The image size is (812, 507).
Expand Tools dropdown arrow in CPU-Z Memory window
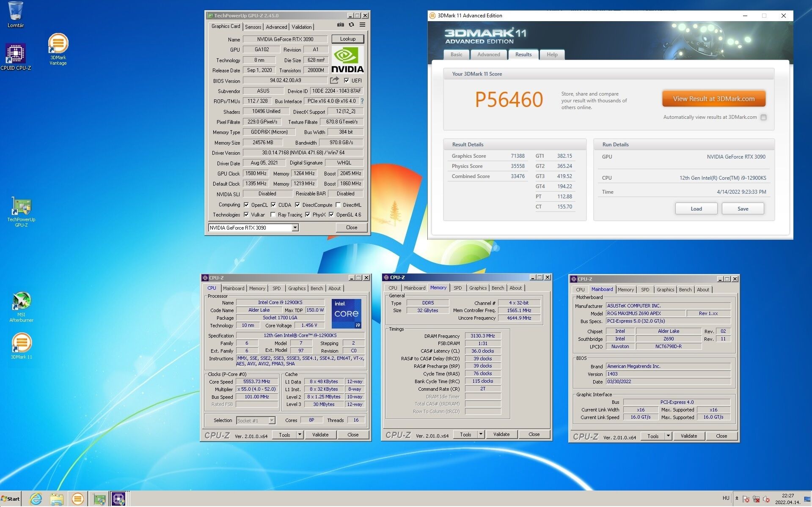(x=481, y=434)
